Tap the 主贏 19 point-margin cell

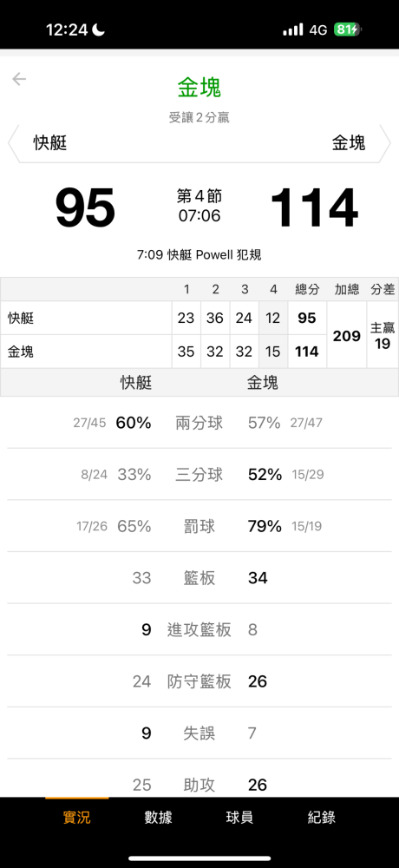(383, 335)
